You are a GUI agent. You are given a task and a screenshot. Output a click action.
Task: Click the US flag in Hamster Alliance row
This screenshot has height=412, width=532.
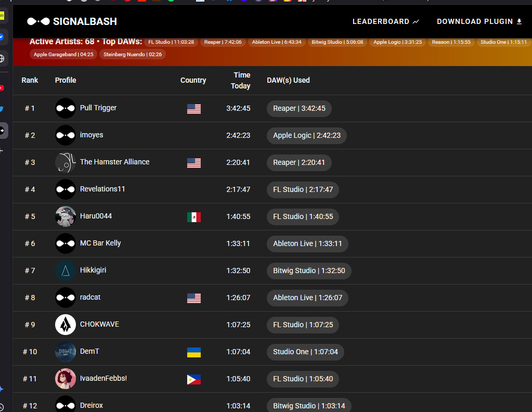point(194,163)
